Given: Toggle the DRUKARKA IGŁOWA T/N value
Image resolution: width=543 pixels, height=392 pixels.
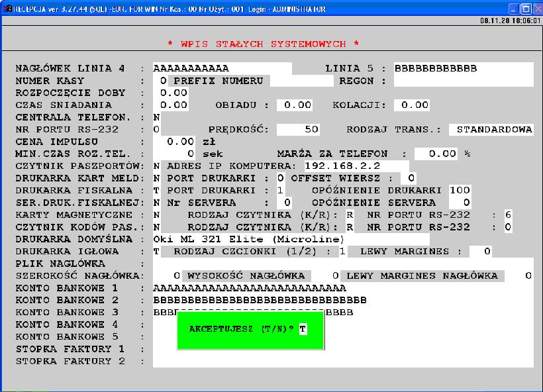Looking at the screenshot, I should [x=156, y=251].
